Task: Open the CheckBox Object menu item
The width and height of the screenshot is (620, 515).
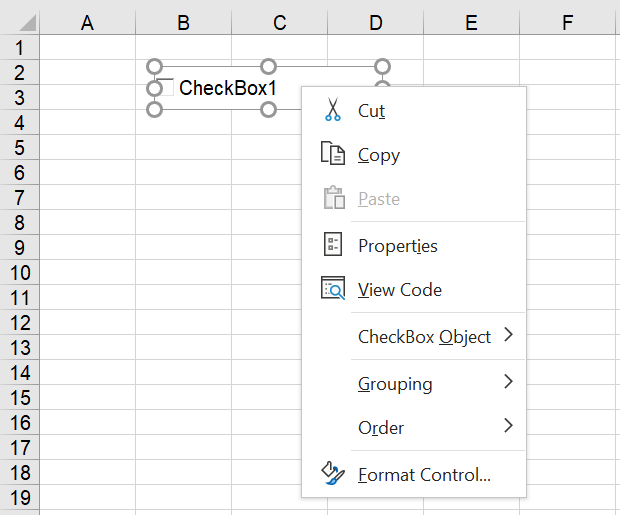Action: 414,336
